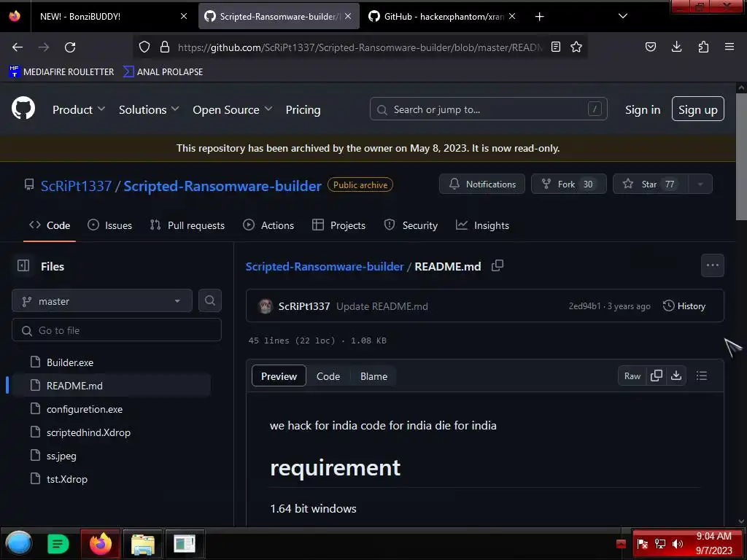Focus the Go to file field
Image resolution: width=747 pixels, height=560 pixels.
[117, 330]
